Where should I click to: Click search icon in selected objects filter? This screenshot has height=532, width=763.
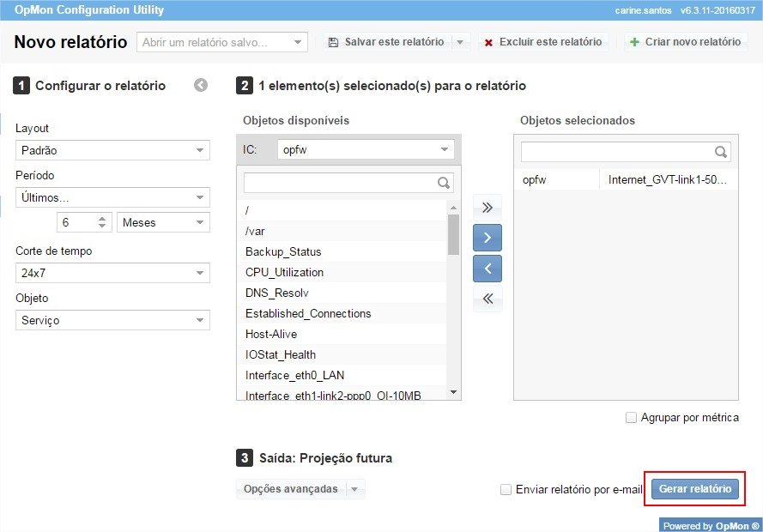(721, 152)
